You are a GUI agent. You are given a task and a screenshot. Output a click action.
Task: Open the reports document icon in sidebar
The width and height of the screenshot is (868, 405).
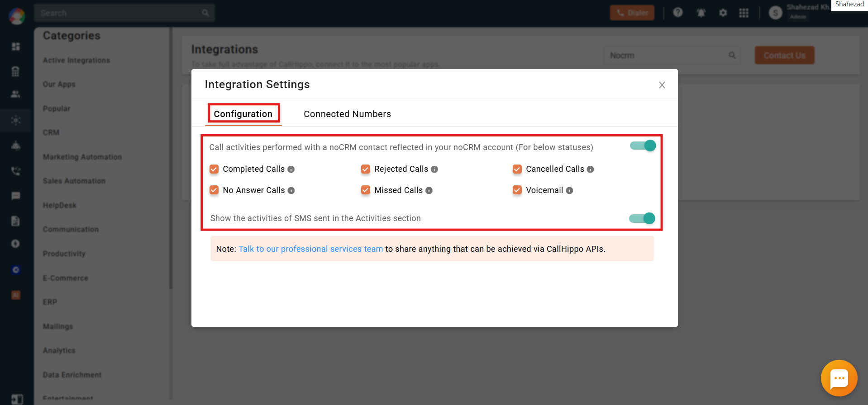coord(16,221)
